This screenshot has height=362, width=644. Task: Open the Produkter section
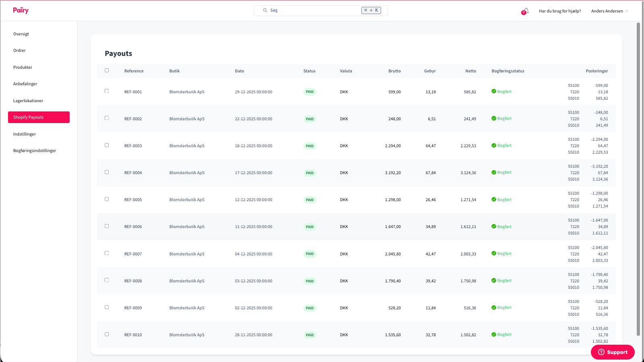coord(23,67)
